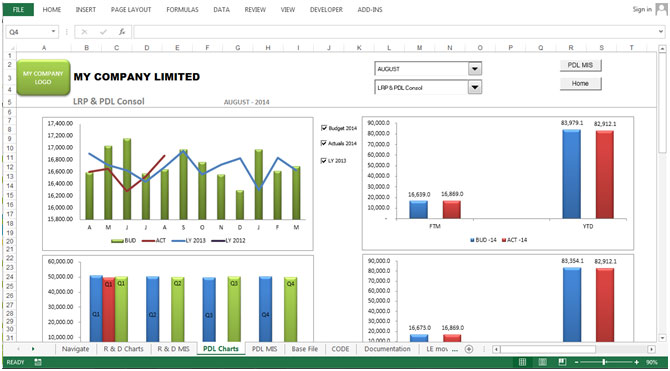Viewport: 670px width, 371px height.
Task: Click the Insert Function fx icon
Action: coord(122,32)
